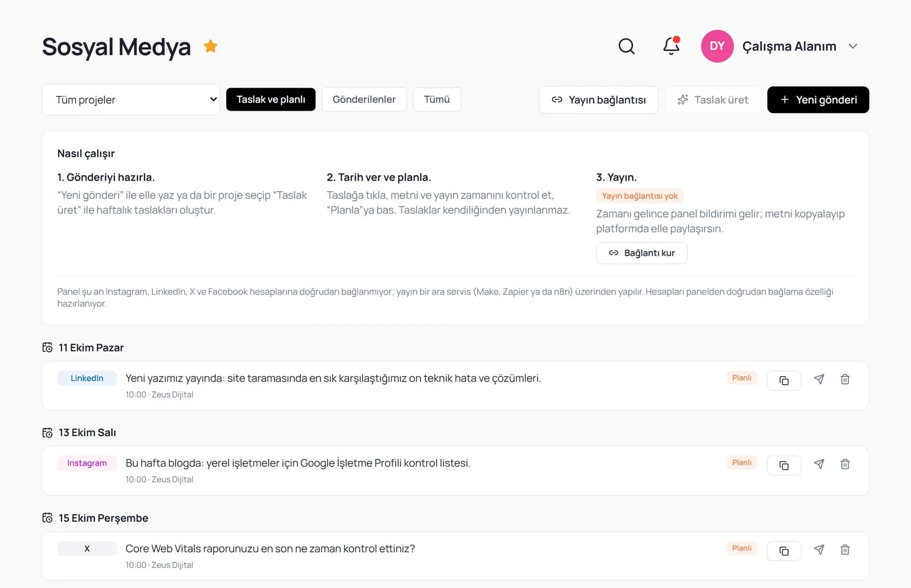Send the LinkedIn post now
This screenshot has width=911, height=588.
pyautogui.click(x=819, y=380)
